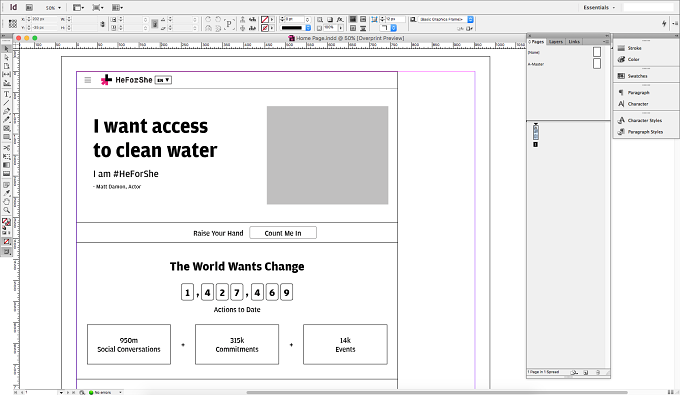Select the Gap tool
680x395 pixels.
7,75
